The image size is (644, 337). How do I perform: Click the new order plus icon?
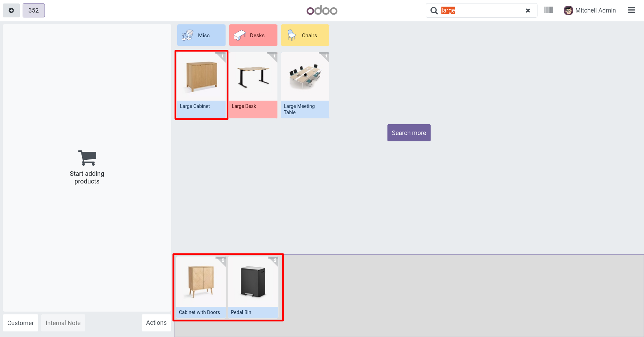pos(11,10)
